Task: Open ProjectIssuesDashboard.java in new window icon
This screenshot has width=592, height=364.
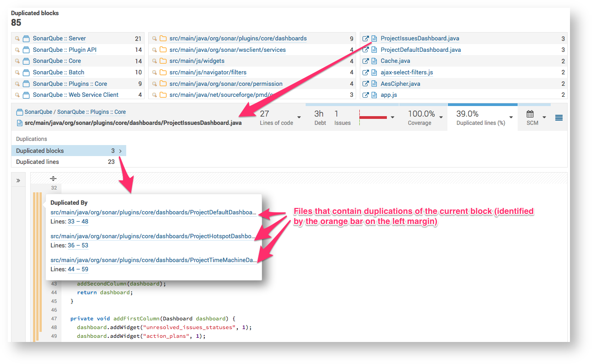Action: tap(366, 39)
